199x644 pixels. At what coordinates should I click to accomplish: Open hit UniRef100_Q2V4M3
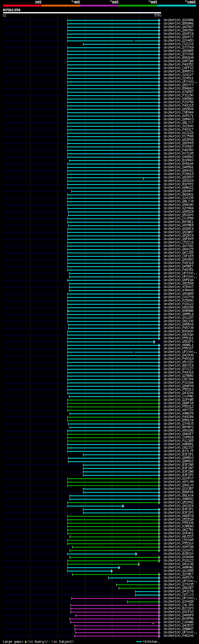[178, 41]
